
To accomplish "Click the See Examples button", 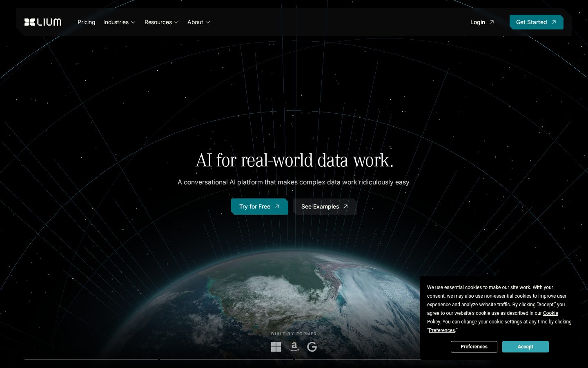I will click(325, 206).
